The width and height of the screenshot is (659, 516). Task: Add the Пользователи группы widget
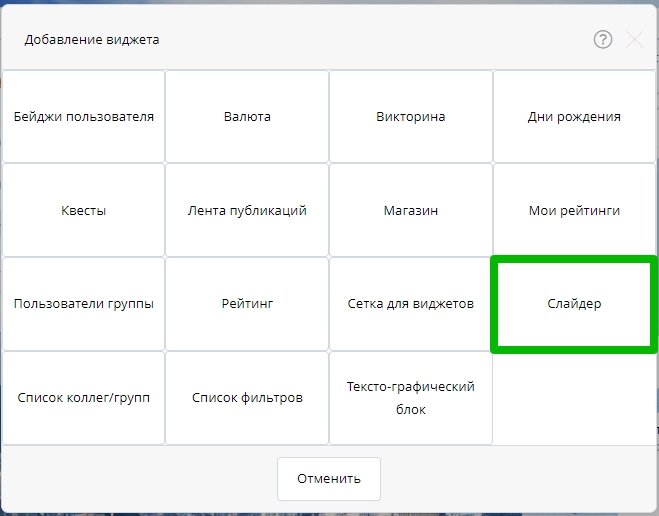[83, 304]
